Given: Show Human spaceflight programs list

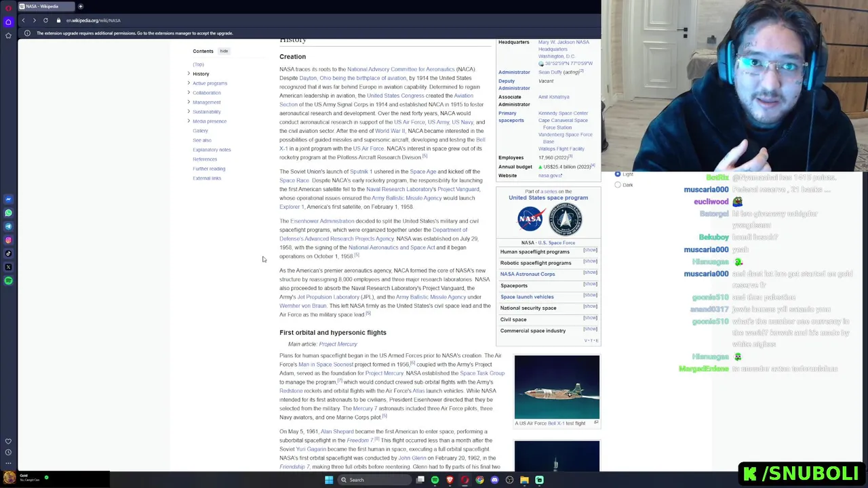Looking at the screenshot, I should coord(590,250).
